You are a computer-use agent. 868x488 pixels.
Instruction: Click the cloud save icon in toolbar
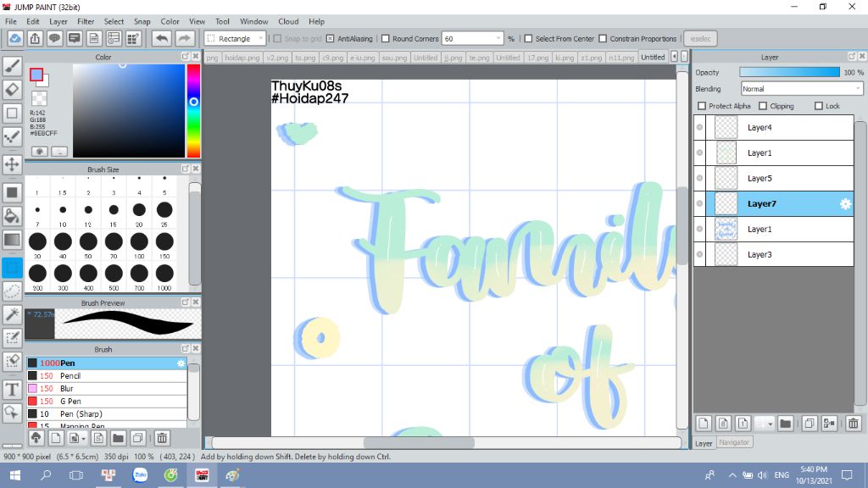click(15, 39)
